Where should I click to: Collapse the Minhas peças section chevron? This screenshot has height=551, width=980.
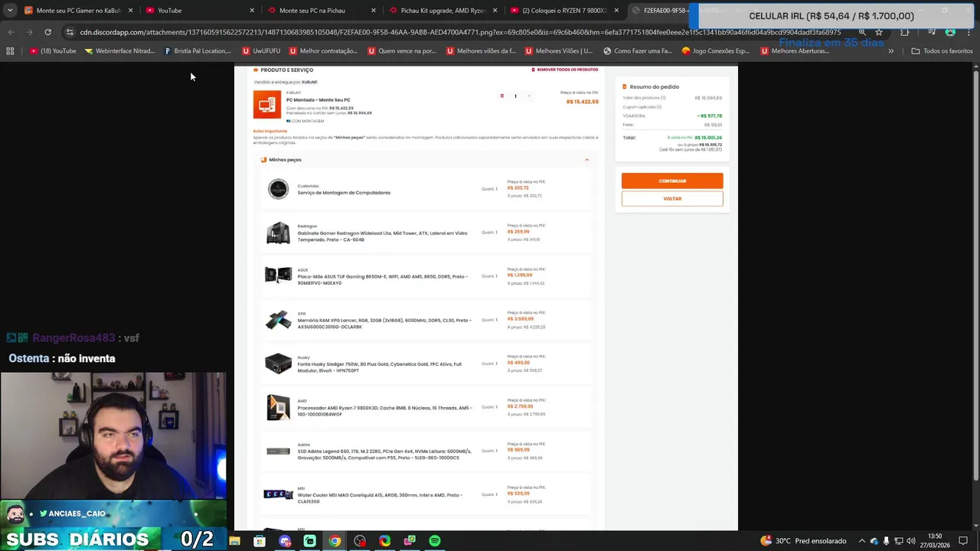(586, 160)
